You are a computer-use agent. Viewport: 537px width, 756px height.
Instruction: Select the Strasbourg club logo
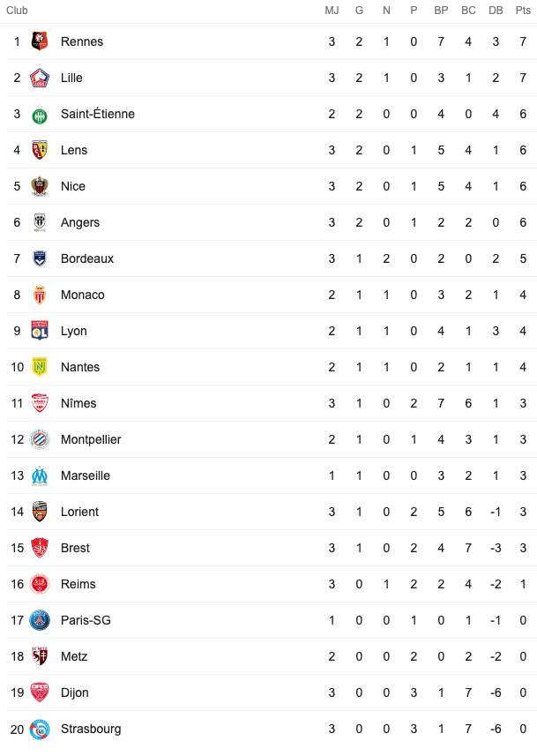pyautogui.click(x=40, y=729)
